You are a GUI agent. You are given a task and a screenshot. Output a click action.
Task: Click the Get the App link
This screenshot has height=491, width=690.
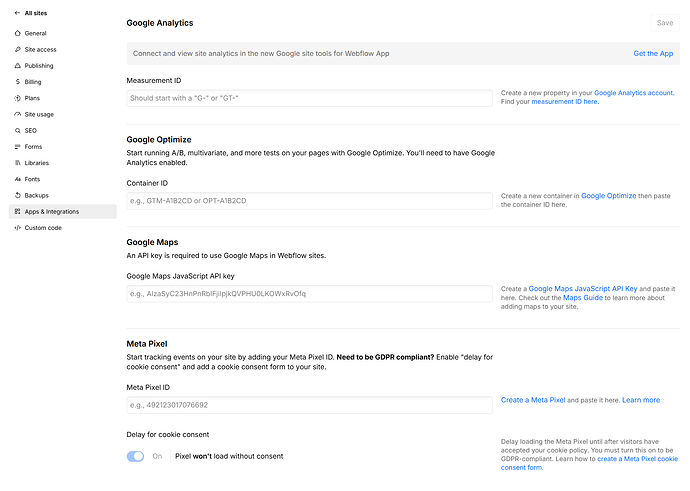pyautogui.click(x=652, y=53)
